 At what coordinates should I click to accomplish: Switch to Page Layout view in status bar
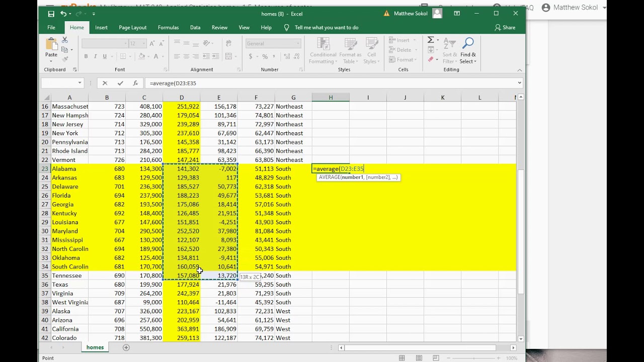[419, 358]
